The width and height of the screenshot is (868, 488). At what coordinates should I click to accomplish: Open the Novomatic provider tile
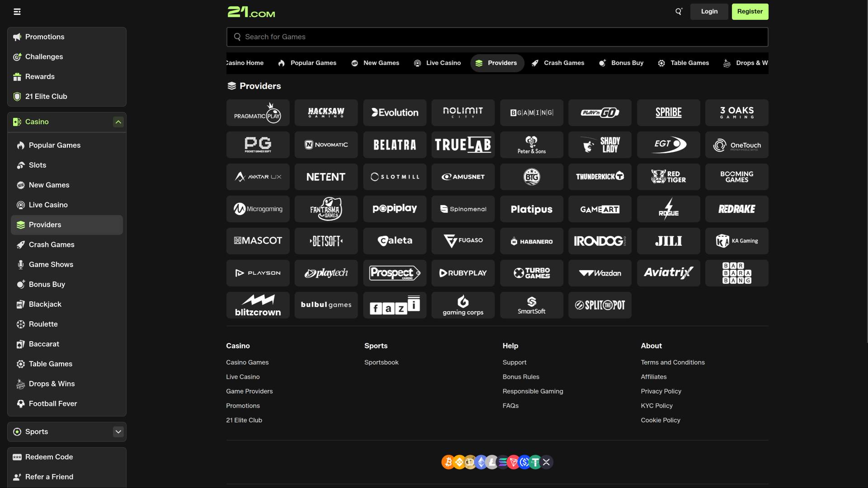tap(326, 145)
